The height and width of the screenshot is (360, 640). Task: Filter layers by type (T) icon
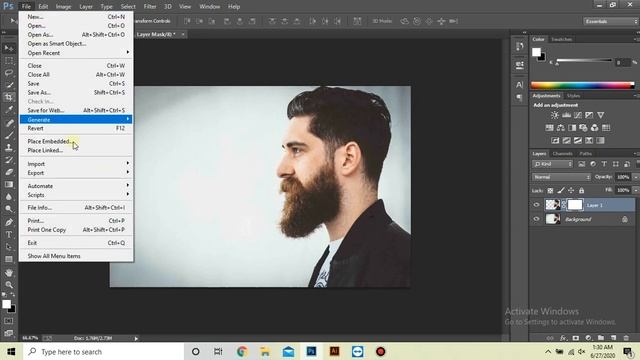604,164
